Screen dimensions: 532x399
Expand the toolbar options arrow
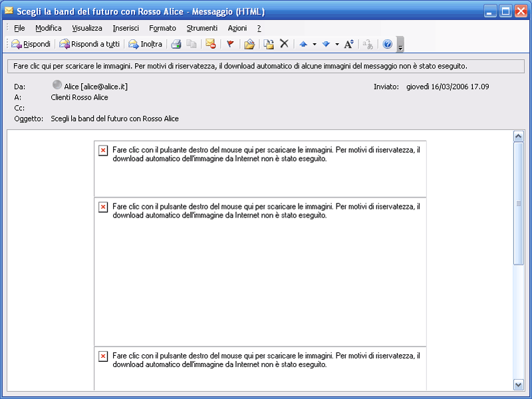pos(400,45)
